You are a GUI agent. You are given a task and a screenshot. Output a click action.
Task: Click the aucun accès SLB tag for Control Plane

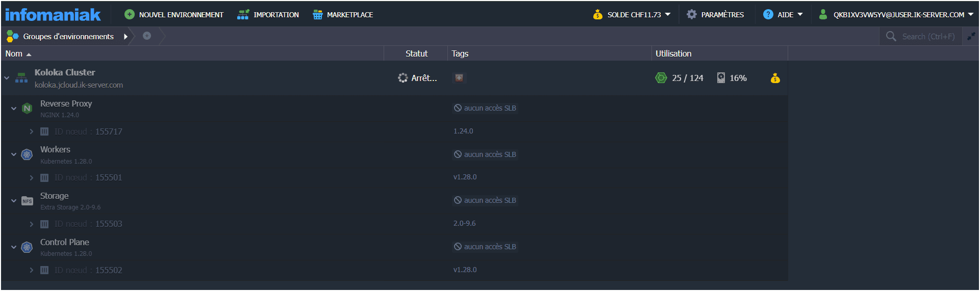point(485,247)
